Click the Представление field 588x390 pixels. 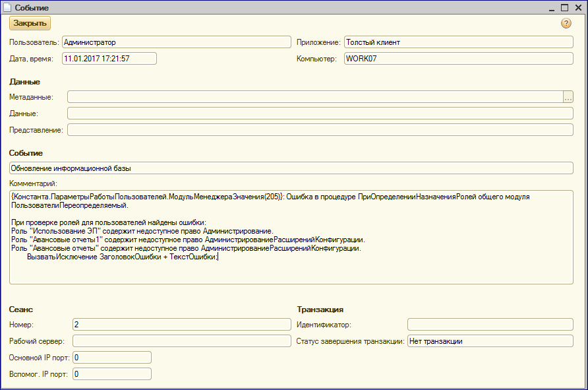(320, 130)
